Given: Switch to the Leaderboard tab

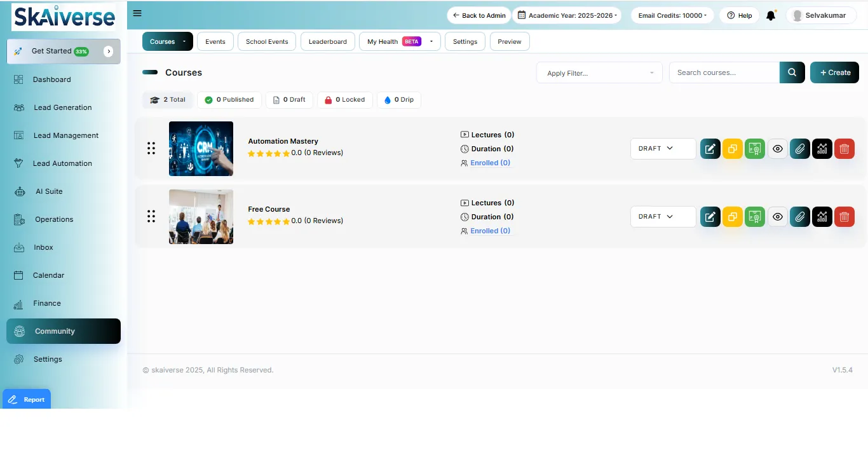Looking at the screenshot, I should (327, 42).
